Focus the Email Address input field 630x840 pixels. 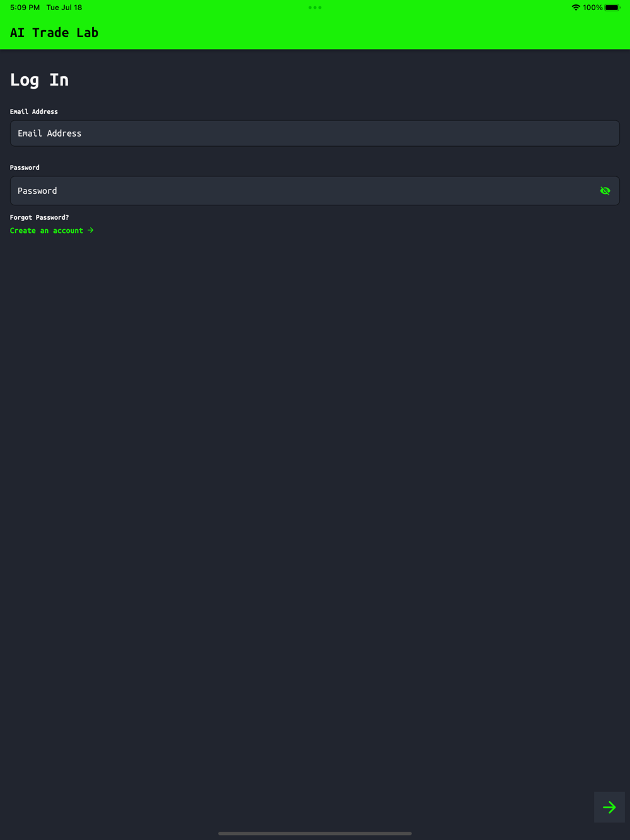[315, 133]
